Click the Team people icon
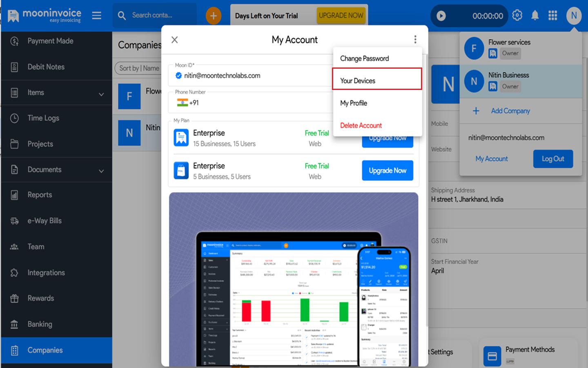Screen dimensions: 588x368 click(x=14, y=247)
